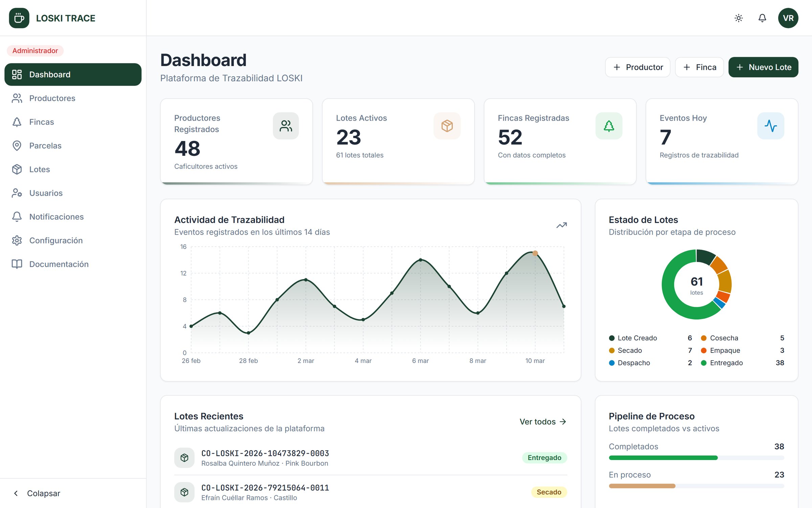This screenshot has height=508, width=812.
Task: Click the Parcelas map pin icon
Action: coord(17,146)
